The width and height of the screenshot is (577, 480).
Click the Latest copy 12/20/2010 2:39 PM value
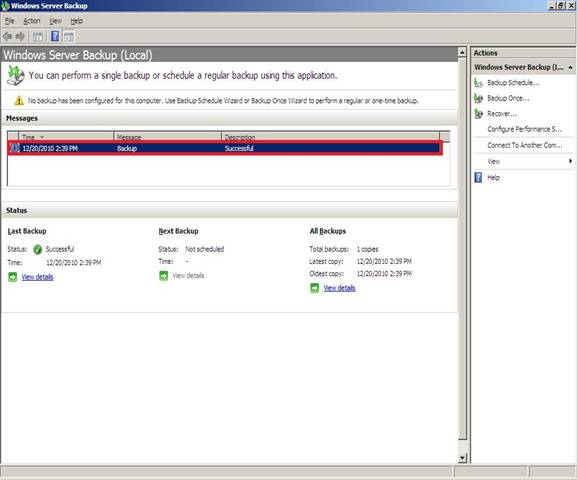384,261
